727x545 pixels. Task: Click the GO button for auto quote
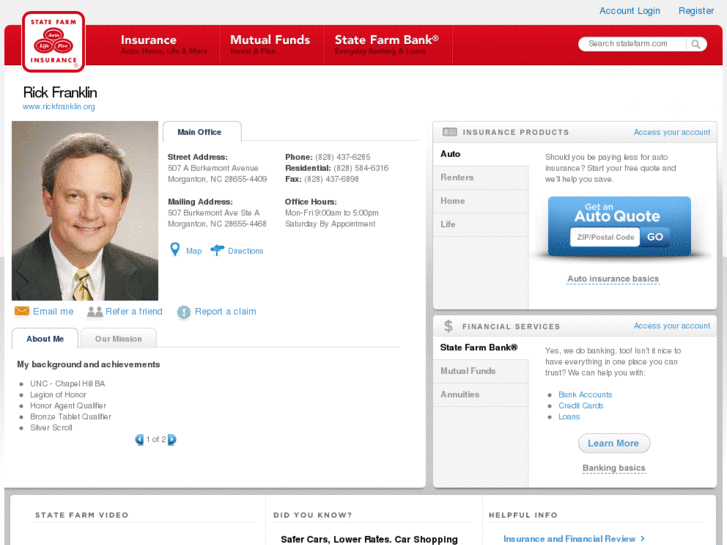tap(655, 237)
